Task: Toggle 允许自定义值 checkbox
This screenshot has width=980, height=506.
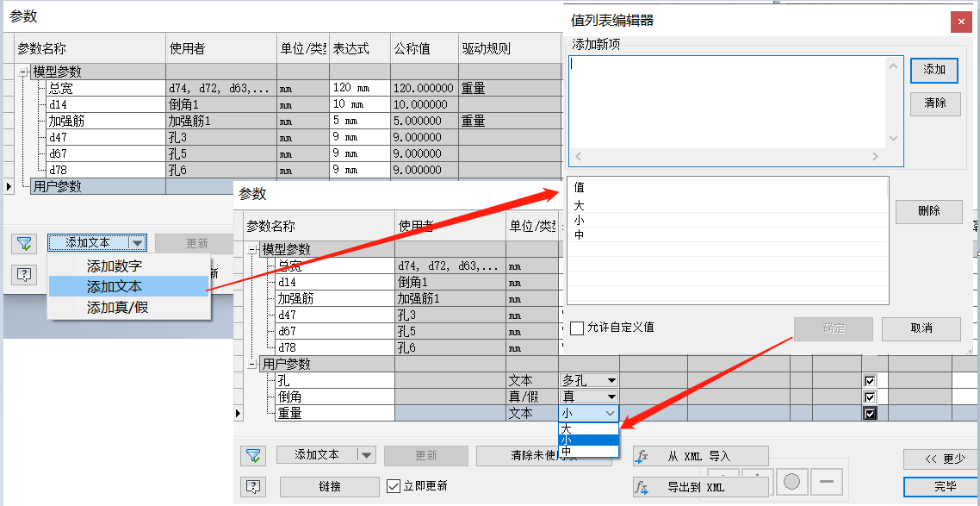Action: click(576, 328)
